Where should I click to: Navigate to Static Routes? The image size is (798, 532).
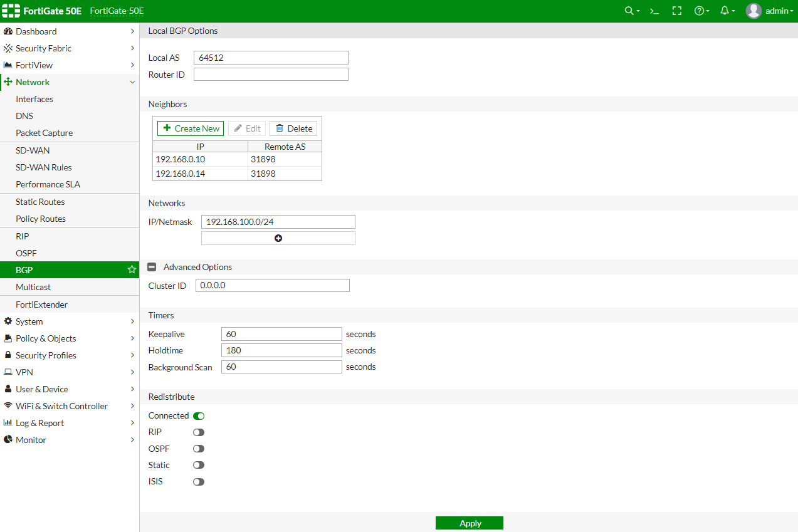point(39,202)
